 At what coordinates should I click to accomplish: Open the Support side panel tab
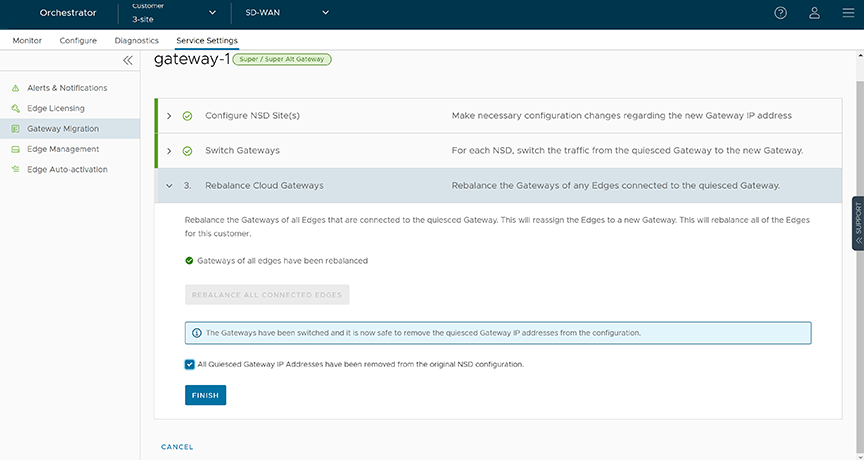(x=857, y=223)
